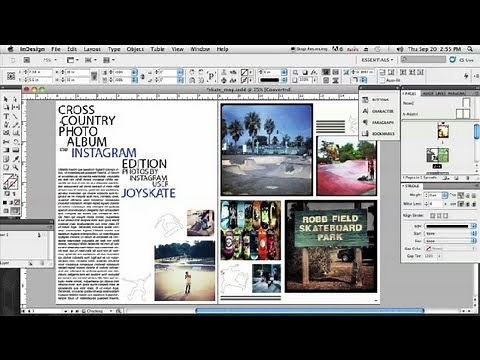Switch to Normal view mode in toolbox
The image size is (480, 360).
point(6,211)
